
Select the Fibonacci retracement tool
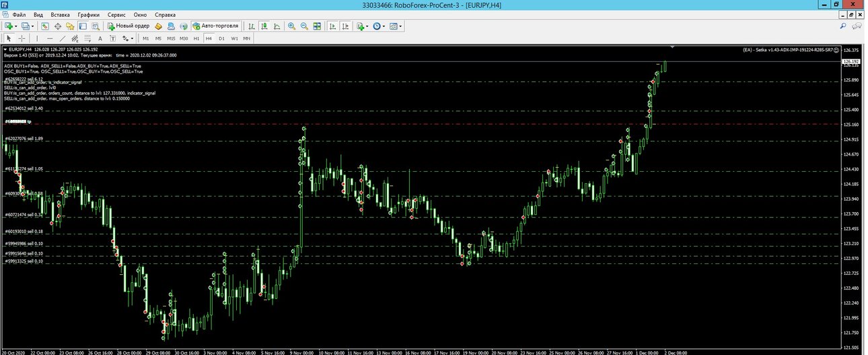(87, 38)
